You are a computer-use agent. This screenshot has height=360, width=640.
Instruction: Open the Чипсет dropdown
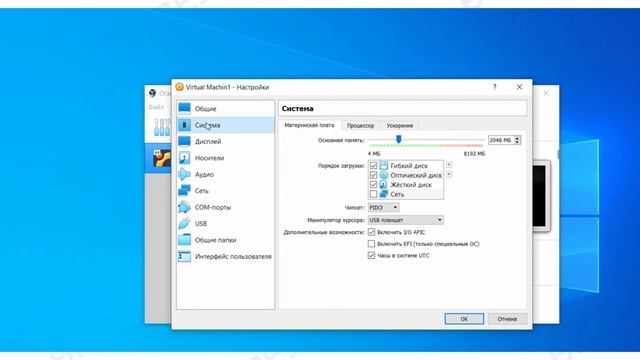[x=383, y=207]
